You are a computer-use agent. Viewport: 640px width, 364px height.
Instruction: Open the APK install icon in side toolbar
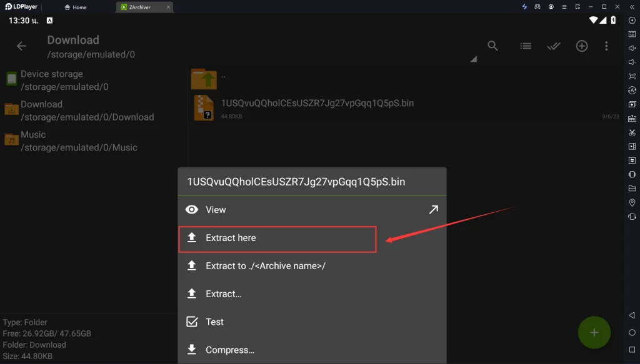coord(632,118)
